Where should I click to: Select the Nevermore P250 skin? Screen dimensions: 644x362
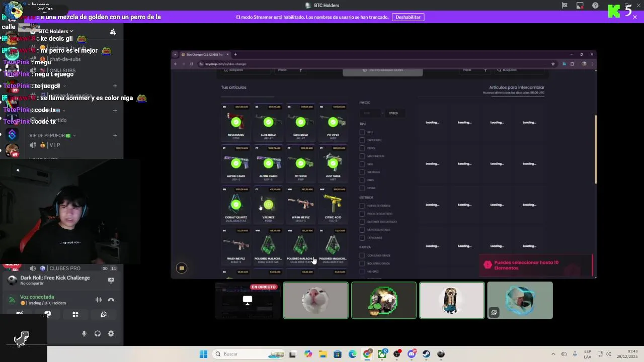point(236,123)
